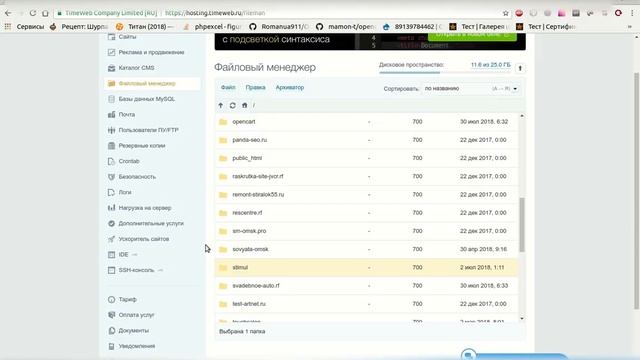The image size is (640, 360).
Task: Open Оплата услуг sidebar icon
Action: coord(111,315)
